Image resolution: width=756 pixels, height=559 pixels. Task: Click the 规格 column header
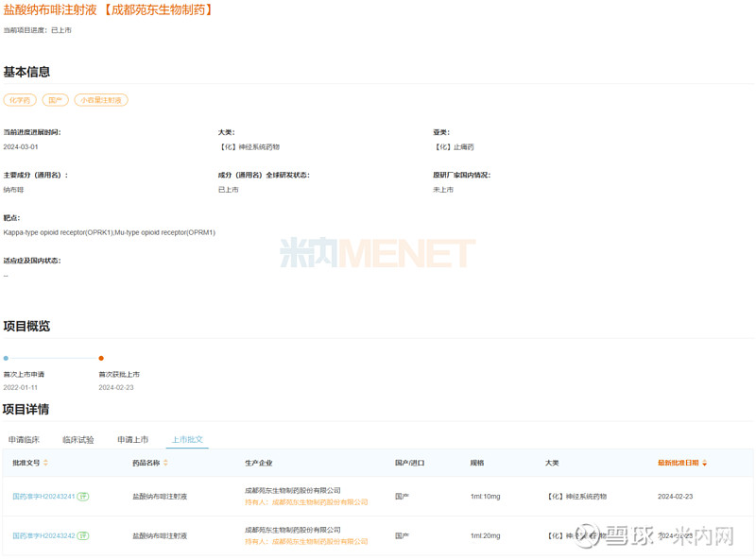click(x=477, y=463)
